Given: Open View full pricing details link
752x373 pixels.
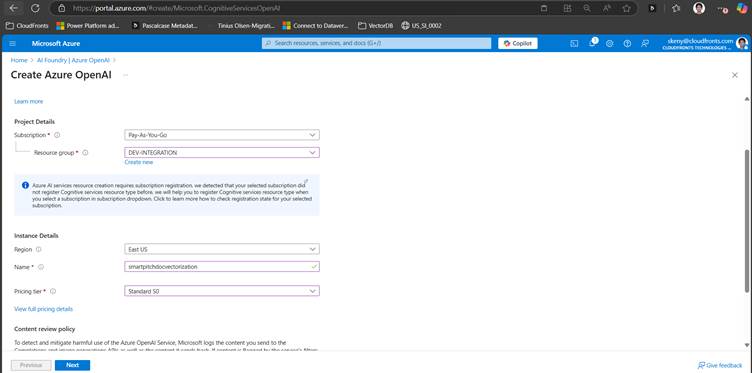Looking at the screenshot, I should pos(44,309).
